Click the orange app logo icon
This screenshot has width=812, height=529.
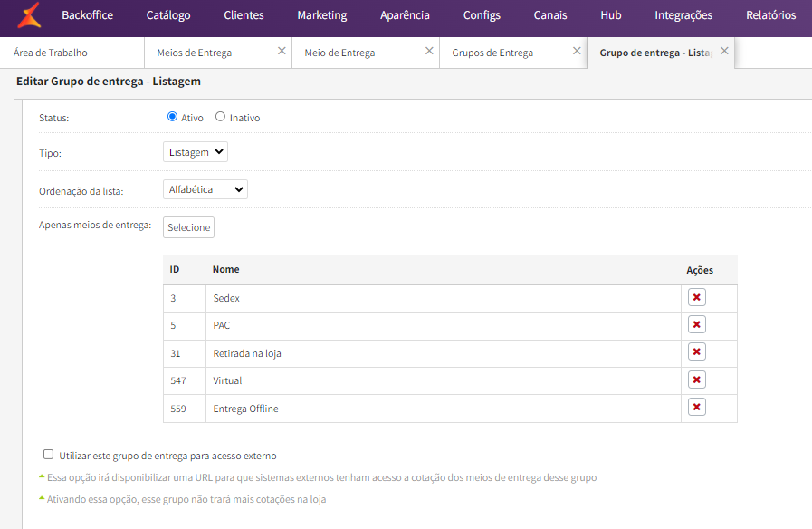coord(29,15)
